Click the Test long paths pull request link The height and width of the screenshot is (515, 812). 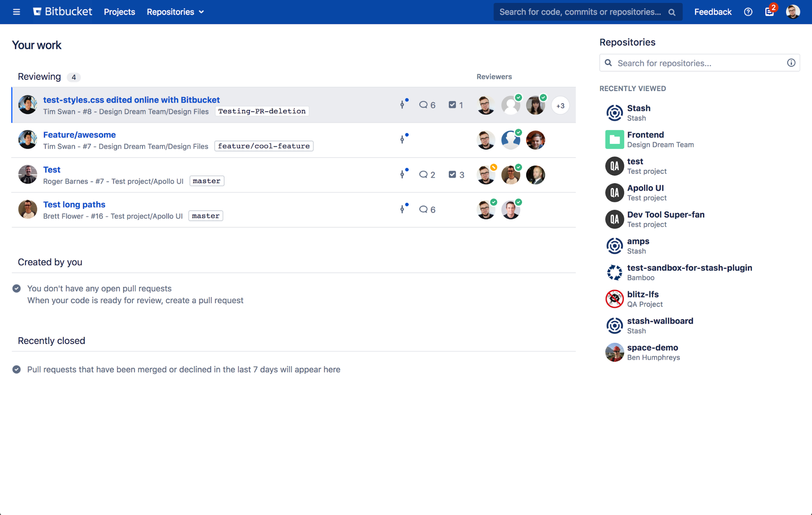(x=74, y=204)
